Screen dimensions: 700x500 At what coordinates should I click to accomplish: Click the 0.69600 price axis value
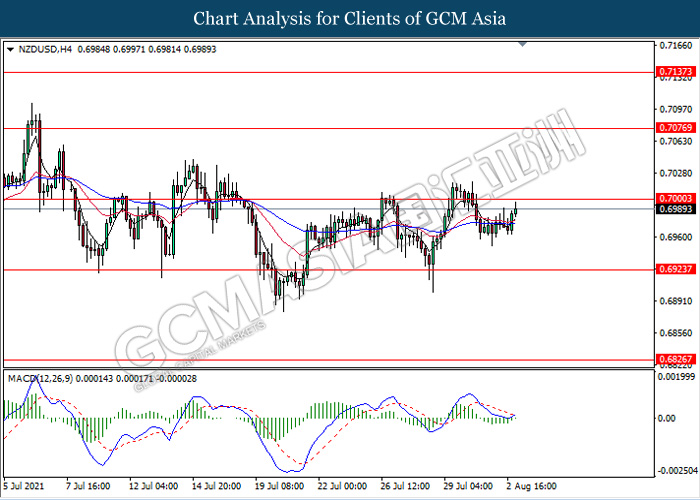click(676, 237)
